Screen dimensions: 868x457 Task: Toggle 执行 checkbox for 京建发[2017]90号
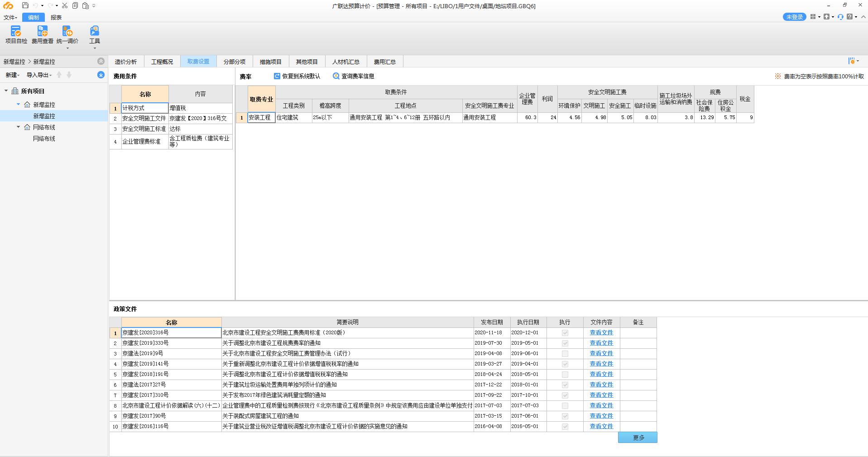point(565,416)
